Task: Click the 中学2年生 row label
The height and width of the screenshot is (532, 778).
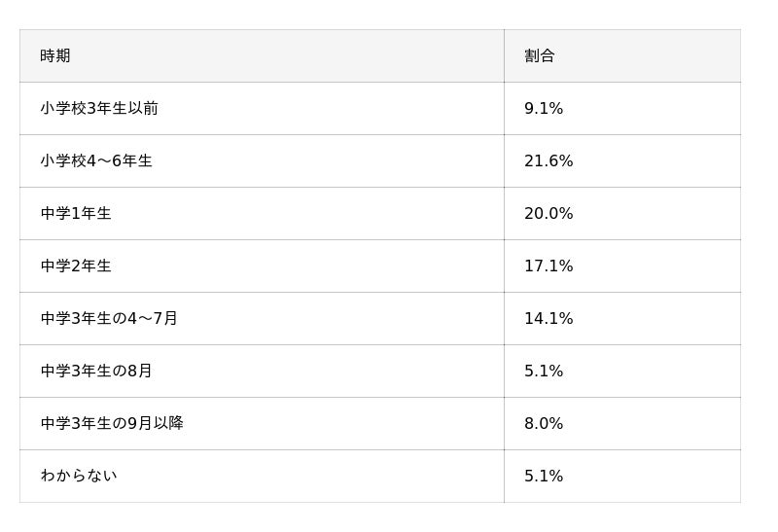Action: [76, 266]
